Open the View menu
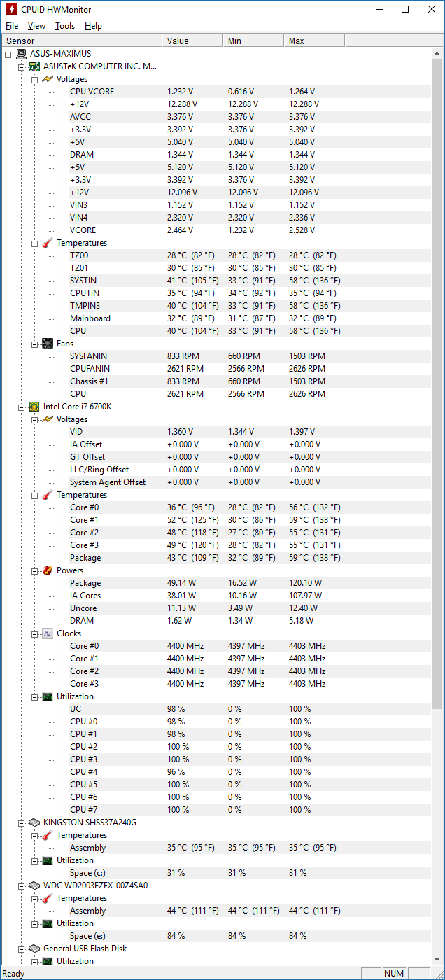Image resolution: width=445 pixels, height=980 pixels. click(36, 26)
